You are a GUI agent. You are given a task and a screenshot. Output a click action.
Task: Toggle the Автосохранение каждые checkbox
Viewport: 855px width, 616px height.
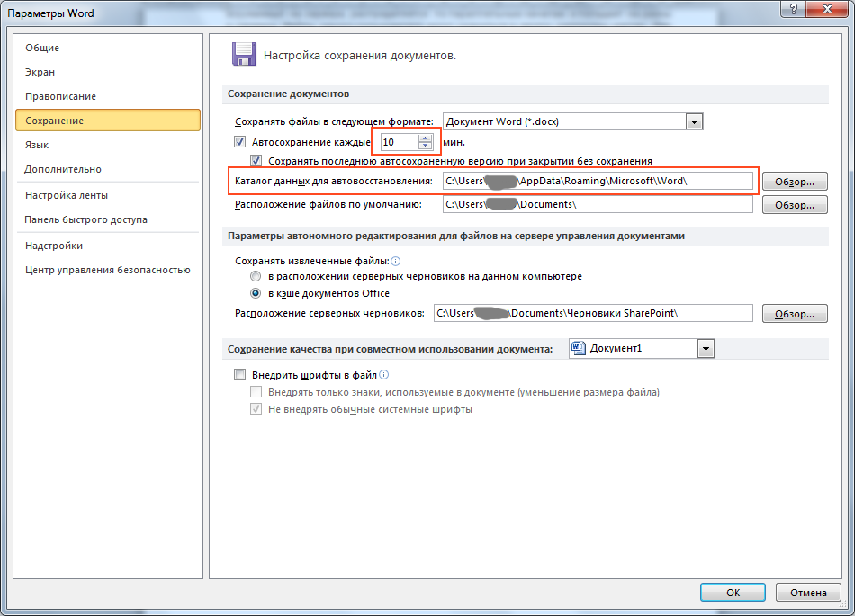240,142
